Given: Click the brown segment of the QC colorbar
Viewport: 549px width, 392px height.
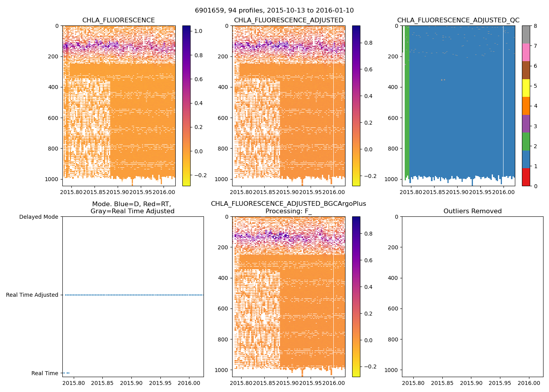Looking at the screenshot, I should pos(526,70).
